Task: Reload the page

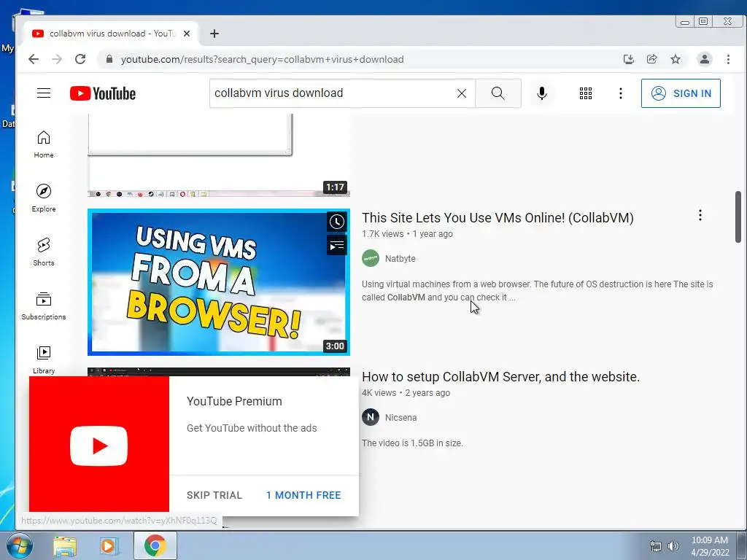Action: coord(80,59)
